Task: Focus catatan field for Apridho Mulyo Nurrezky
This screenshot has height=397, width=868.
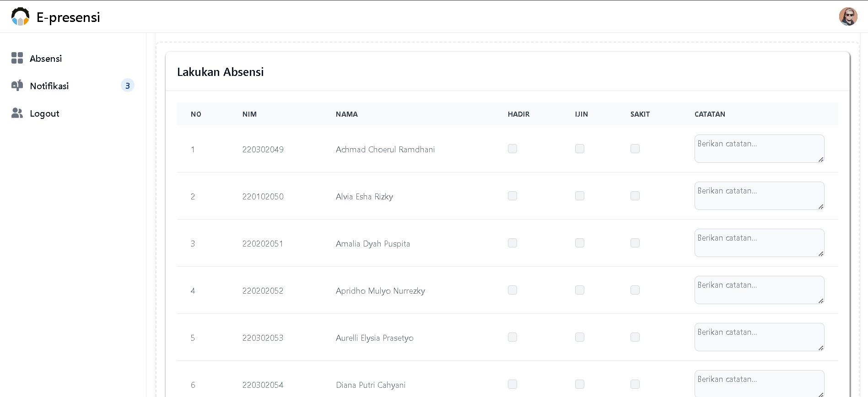Action: (x=760, y=290)
